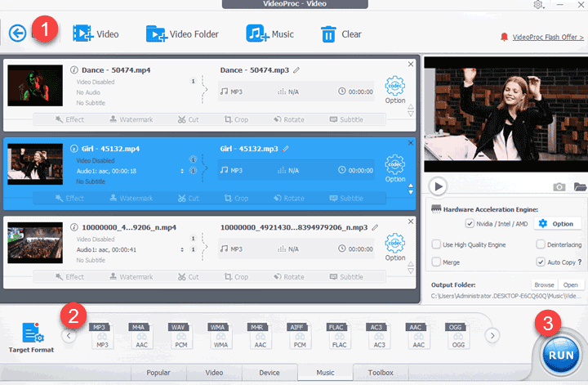Choose AC3 target format
Screen dimensions: 588x385
(377, 335)
